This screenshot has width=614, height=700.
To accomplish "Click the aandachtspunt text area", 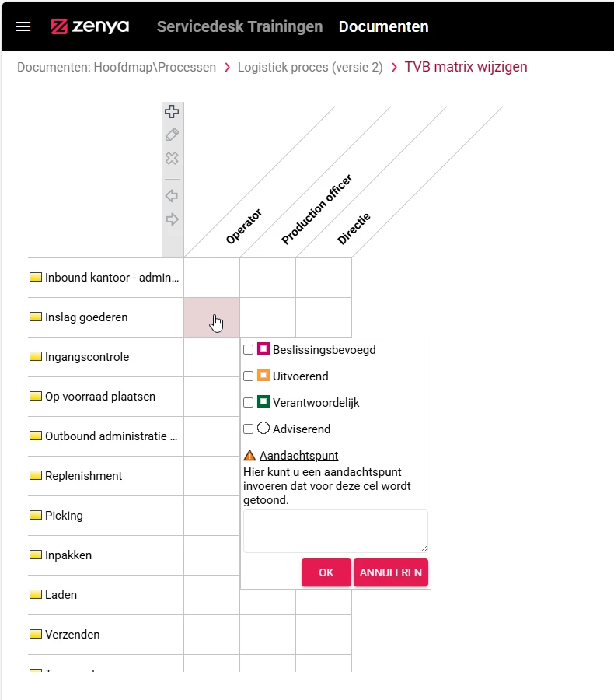I will pos(336,531).
